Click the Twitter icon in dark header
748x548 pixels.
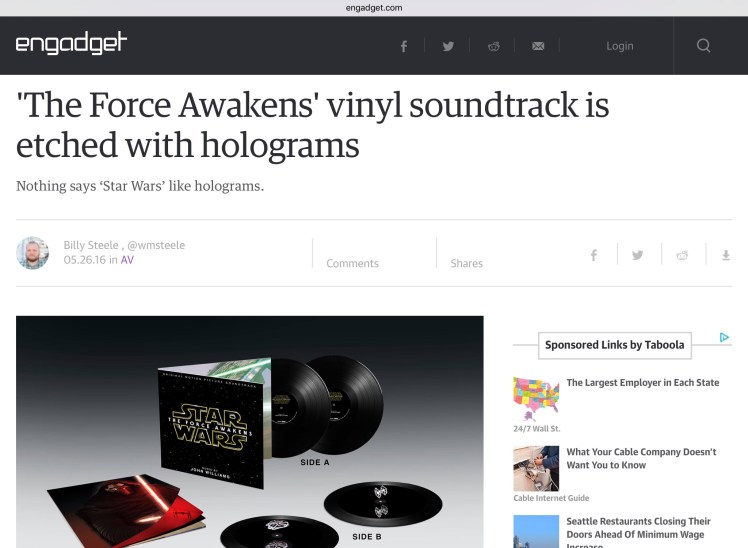point(448,46)
